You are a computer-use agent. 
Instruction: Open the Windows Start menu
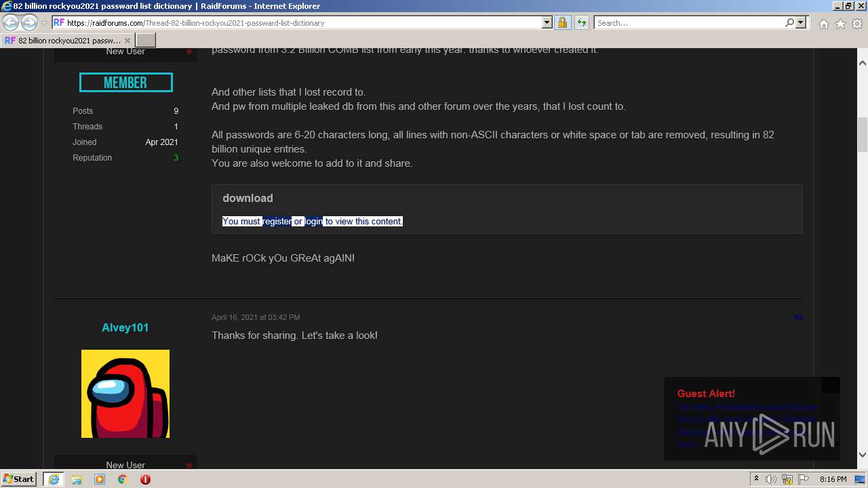pos(19,479)
